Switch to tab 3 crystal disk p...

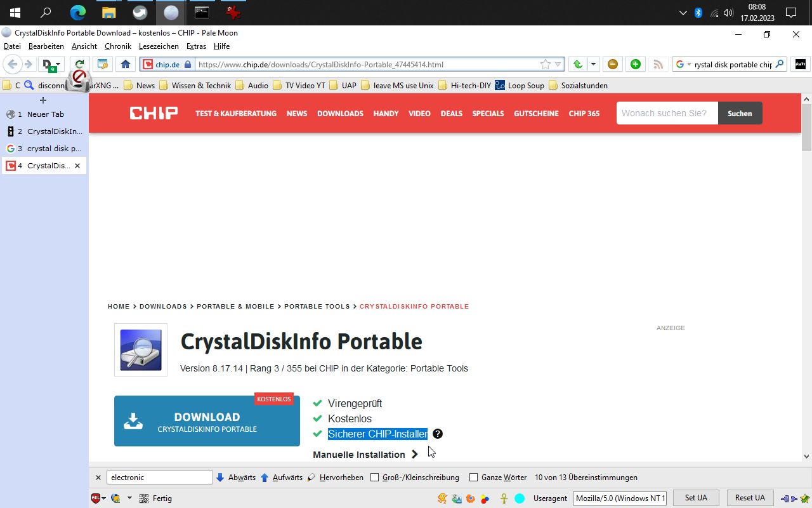click(x=44, y=149)
